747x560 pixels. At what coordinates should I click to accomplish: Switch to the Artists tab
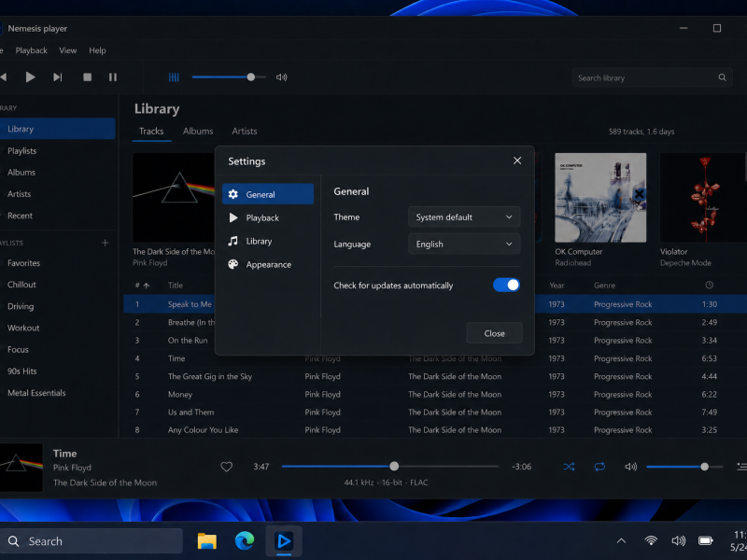245,132
